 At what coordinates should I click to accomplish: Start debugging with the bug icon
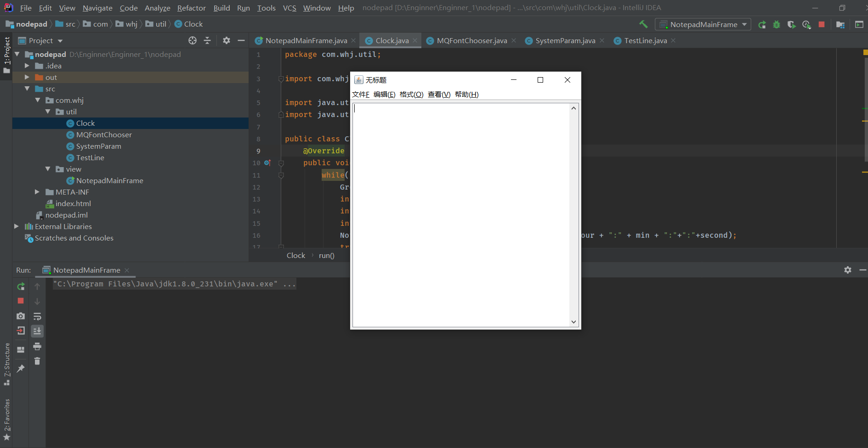pos(777,25)
